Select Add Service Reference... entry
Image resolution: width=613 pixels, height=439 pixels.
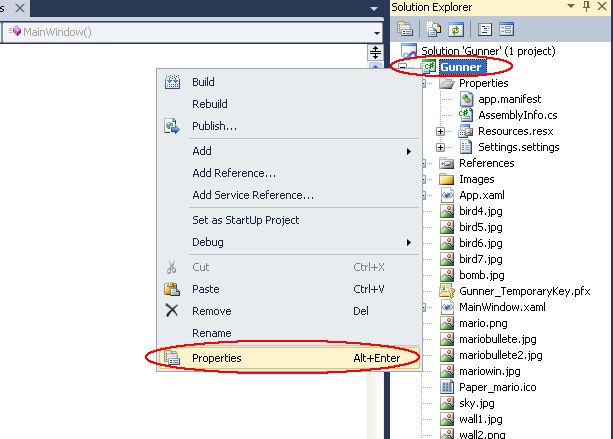[x=289, y=195]
